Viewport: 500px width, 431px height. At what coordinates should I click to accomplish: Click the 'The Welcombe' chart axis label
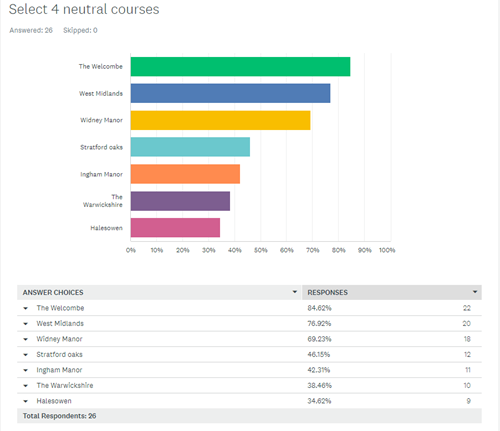[x=101, y=66]
